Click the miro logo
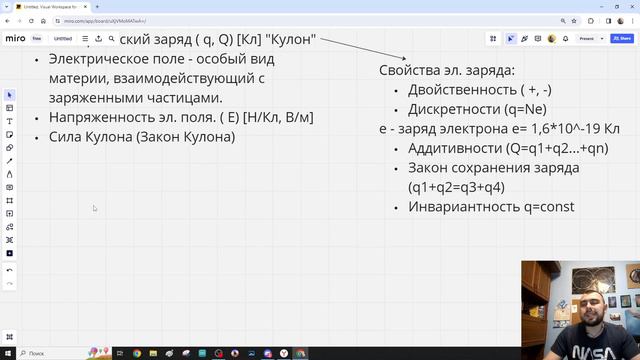Screen dimensions: 640x360 [16, 38]
